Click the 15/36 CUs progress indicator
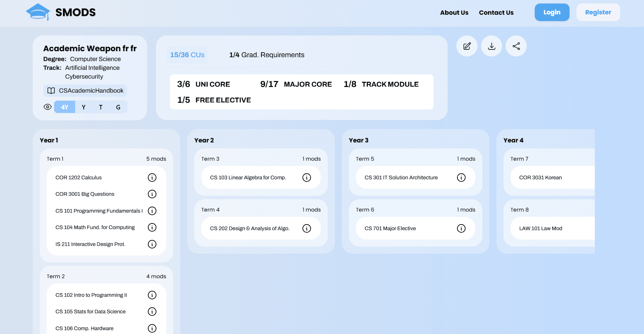The width and height of the screenshot is (644, 334). pyautogui.click(x=187, y=55)
